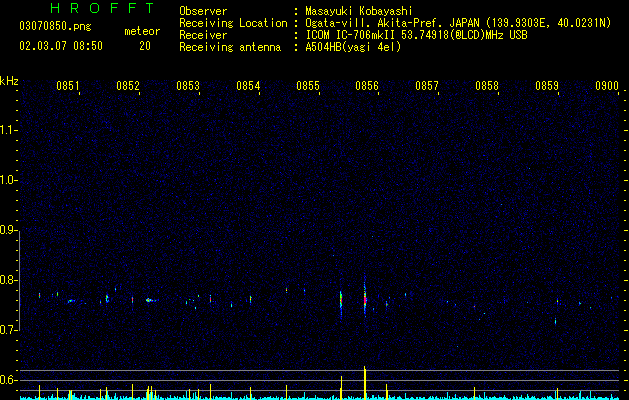
Task: Click the 0855 time marker
Action: tap(308, 86)
